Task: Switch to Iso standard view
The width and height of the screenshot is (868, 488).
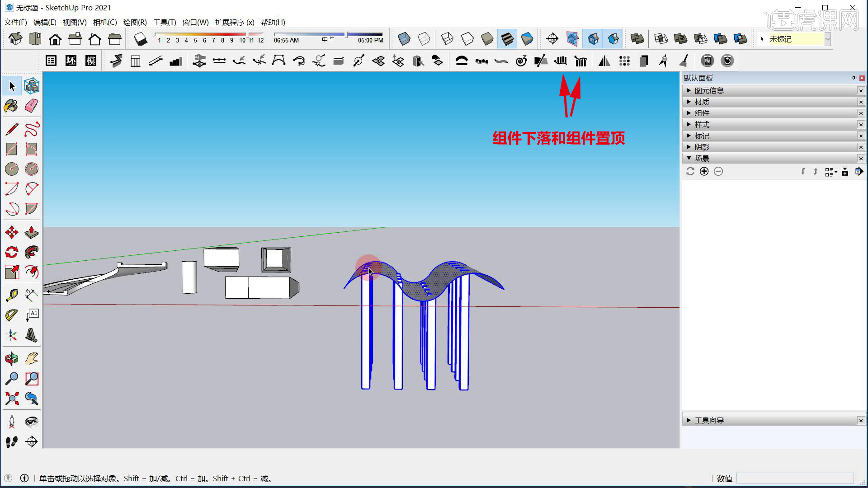Action: [15, 39]
